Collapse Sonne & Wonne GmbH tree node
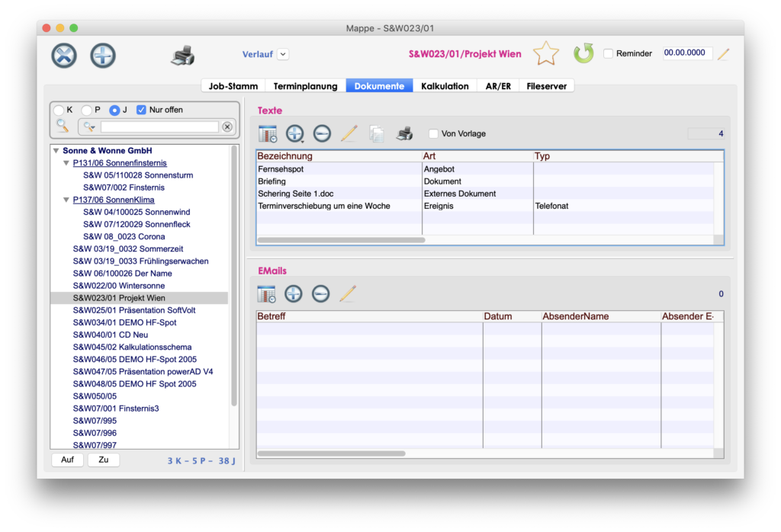Viewport: 781px width, 532px height. (x=56, y=150)
